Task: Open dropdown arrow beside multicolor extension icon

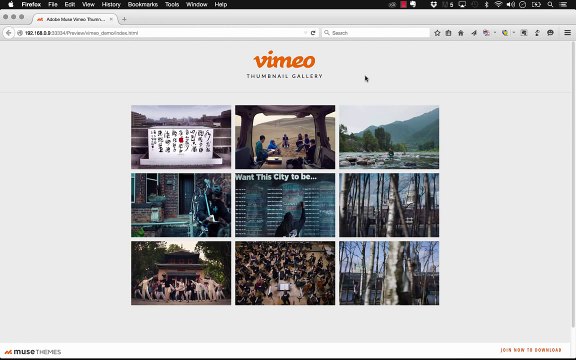Action: click(x=495, y=33)
